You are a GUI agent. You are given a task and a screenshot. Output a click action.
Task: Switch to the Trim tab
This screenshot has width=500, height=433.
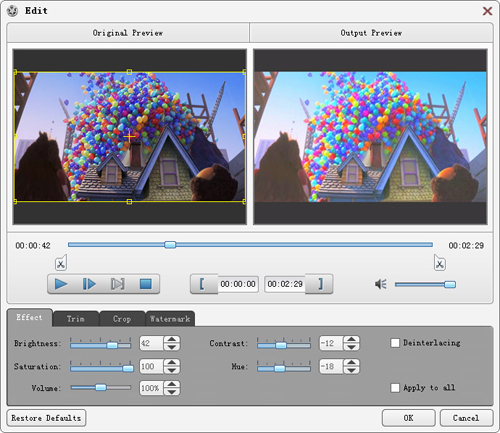[x=76, y=319]
